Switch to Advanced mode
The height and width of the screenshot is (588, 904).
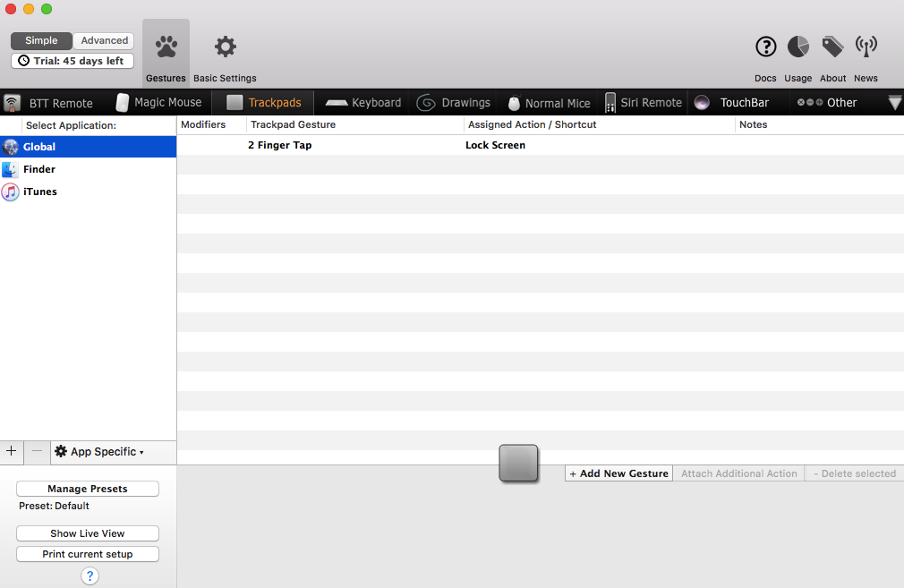104,40
